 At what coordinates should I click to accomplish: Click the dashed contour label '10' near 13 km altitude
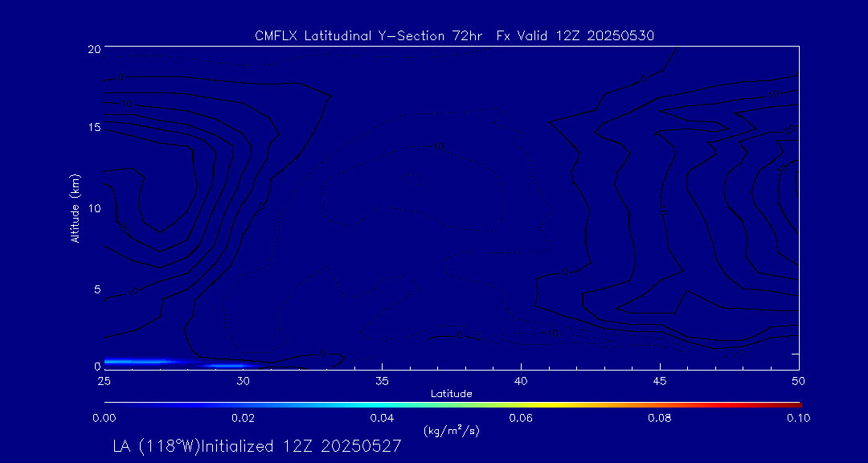coord(438,147)
